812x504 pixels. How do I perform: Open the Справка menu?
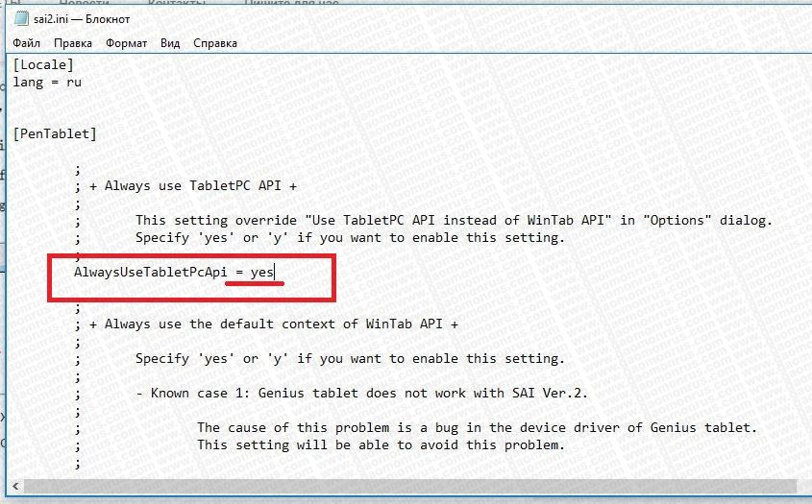pyautogui.click(x=215, y=43)
